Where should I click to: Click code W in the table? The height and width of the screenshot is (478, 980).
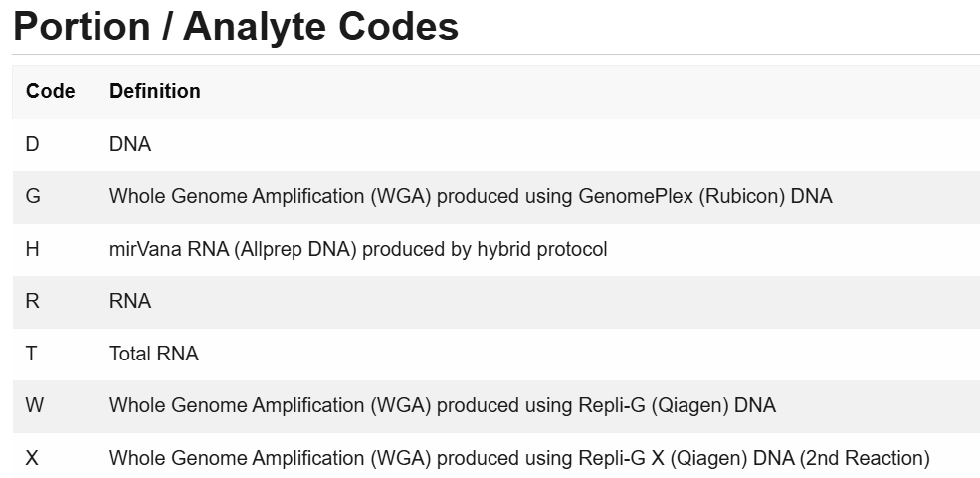pyautogui.click(x=35, y=405)
